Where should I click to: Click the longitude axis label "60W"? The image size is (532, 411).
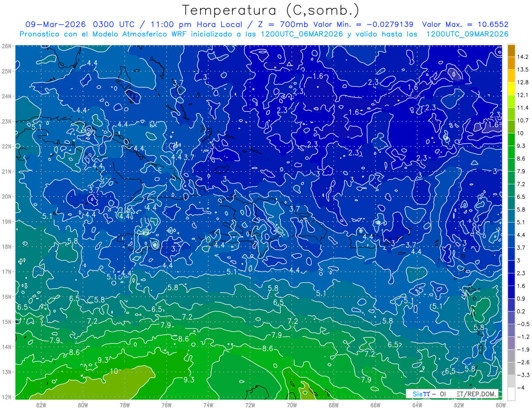tap(501, 405)
